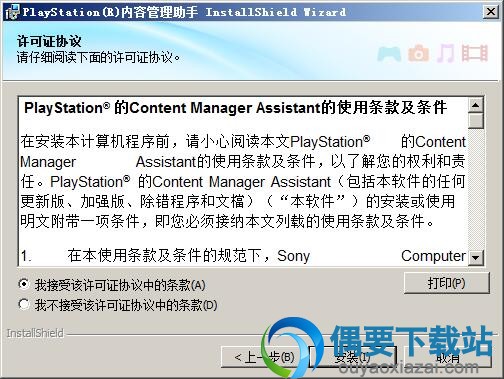Close the InstallShield Wizard window
The height and width of the screenshot is (379, 504).
tap(491, 12)
